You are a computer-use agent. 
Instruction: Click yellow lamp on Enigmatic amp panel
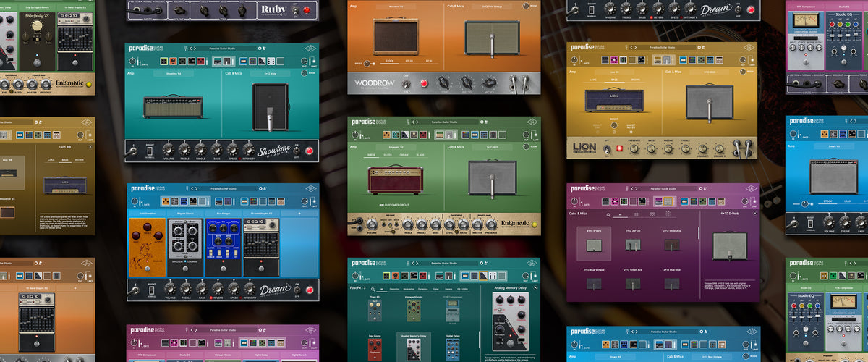pyautogui.click(x=535, y=224)
